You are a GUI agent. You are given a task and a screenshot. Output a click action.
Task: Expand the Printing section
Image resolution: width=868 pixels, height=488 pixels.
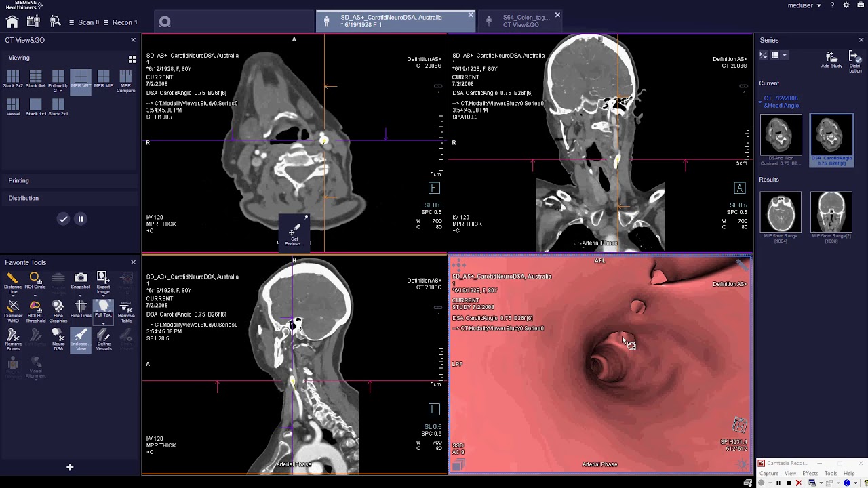click(x=71, y=180)
